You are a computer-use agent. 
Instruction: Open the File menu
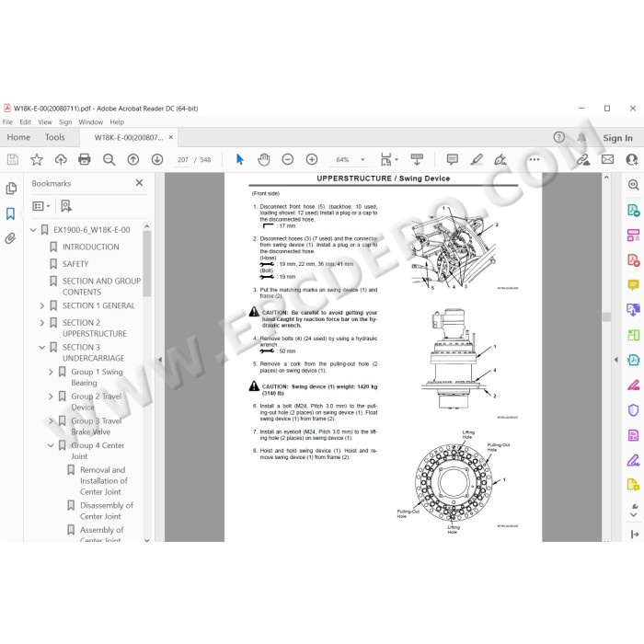7,122
